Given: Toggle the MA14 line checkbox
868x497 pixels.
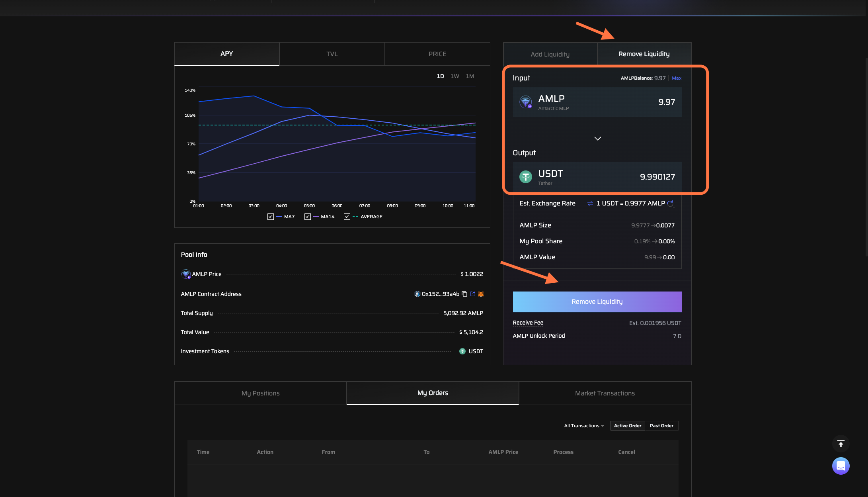Looking at the screenshot, I should (x=307, y=217).
